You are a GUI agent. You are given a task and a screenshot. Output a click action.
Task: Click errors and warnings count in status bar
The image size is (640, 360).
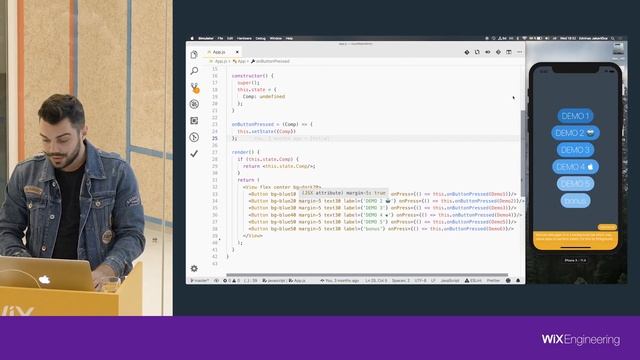[x=231, y=281]
